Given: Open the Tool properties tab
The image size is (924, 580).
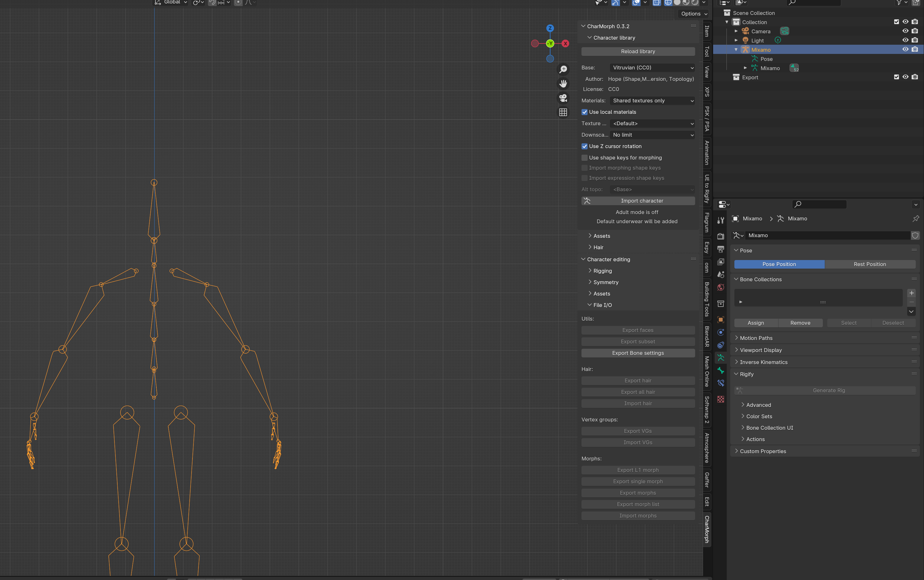Looking at the screenshot, I should pos(721,220).
